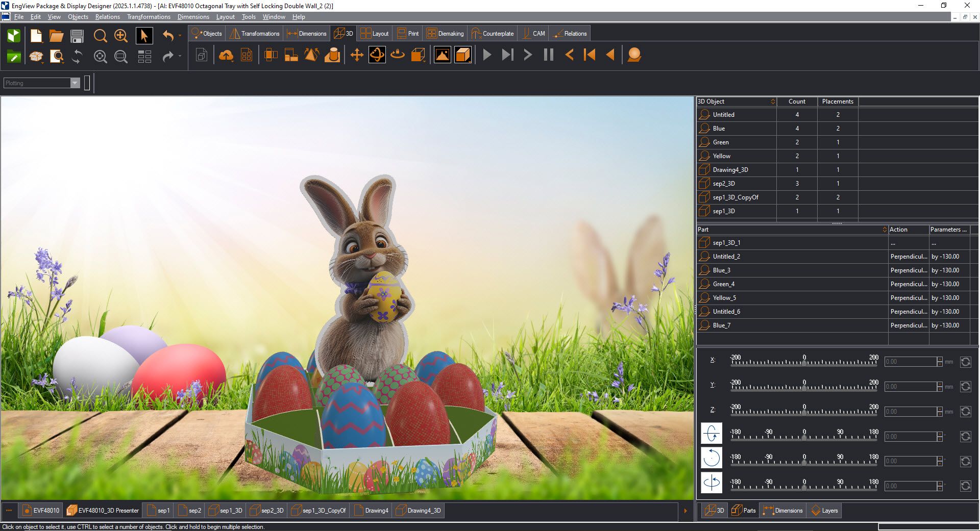This screenshot has height=531, width=980.
Task: Open the Tools menu
Action: click(x=249, y=17)
